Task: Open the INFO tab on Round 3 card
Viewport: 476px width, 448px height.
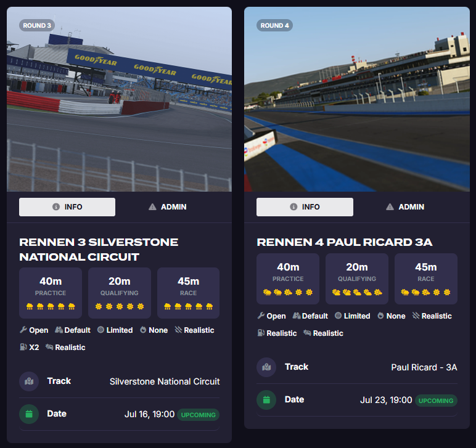Action: coord(67,207)
